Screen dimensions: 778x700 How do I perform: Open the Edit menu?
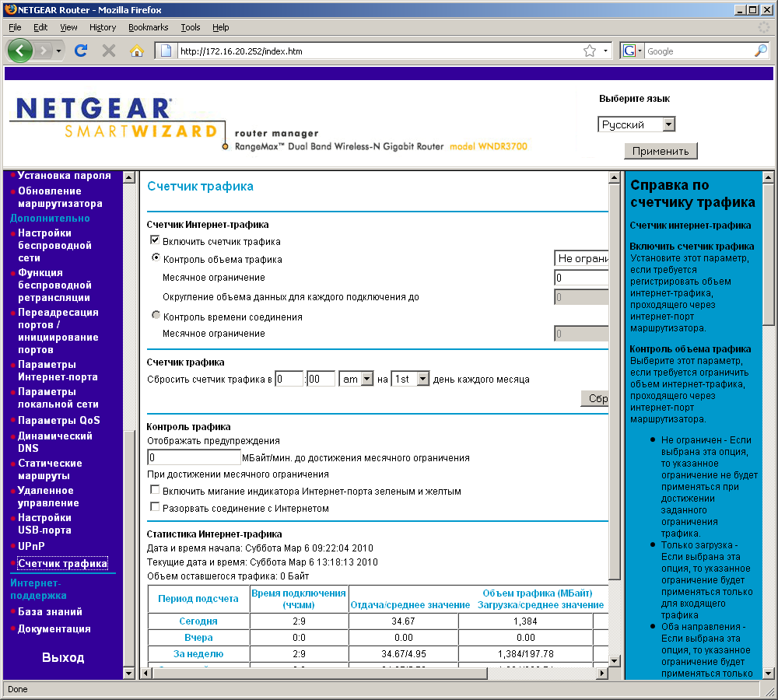(x=40, y=27)
